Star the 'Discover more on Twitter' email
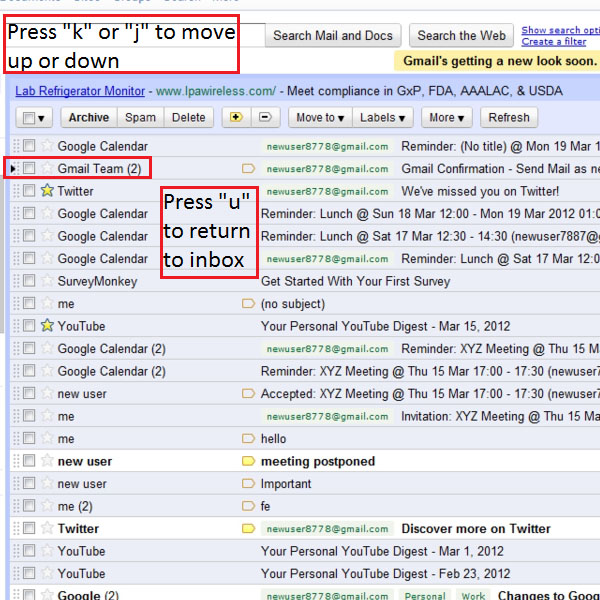Screen dimensions: 600x600 click(47, 528)
